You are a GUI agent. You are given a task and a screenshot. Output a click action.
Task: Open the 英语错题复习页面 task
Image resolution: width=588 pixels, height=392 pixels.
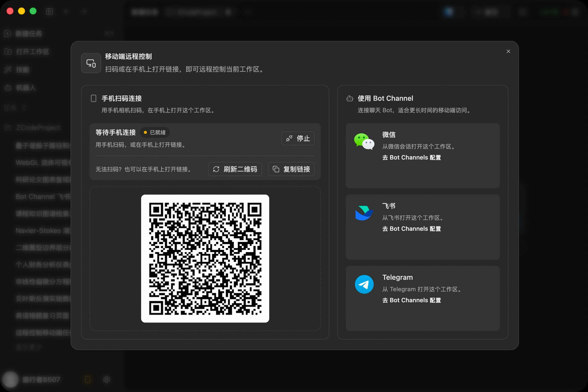click(x=43, y=315)
